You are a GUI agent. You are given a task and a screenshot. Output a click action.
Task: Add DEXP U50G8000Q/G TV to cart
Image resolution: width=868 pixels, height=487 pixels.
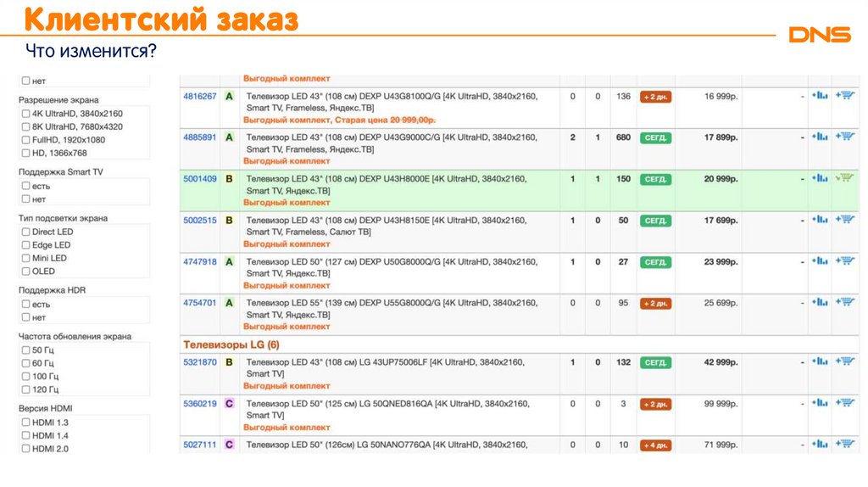[x=845, y=261]
